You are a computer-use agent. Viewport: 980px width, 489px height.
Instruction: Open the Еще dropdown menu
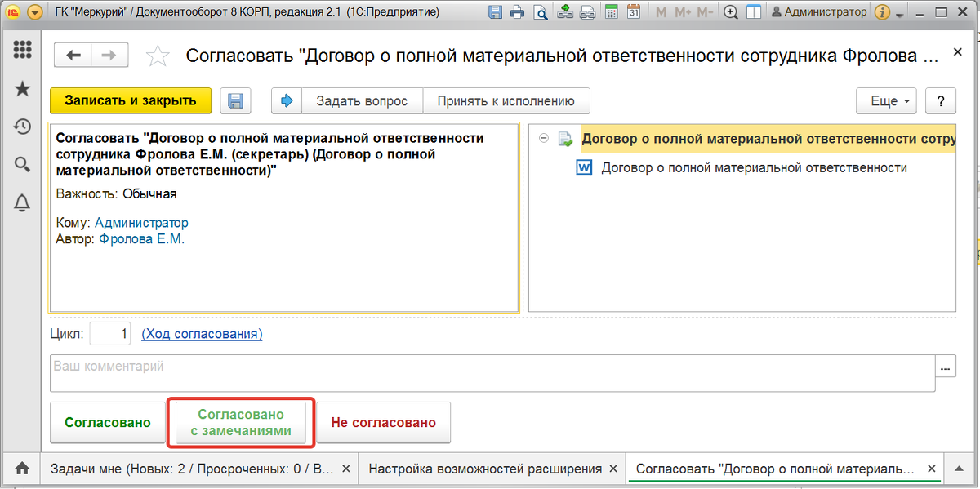886,100
